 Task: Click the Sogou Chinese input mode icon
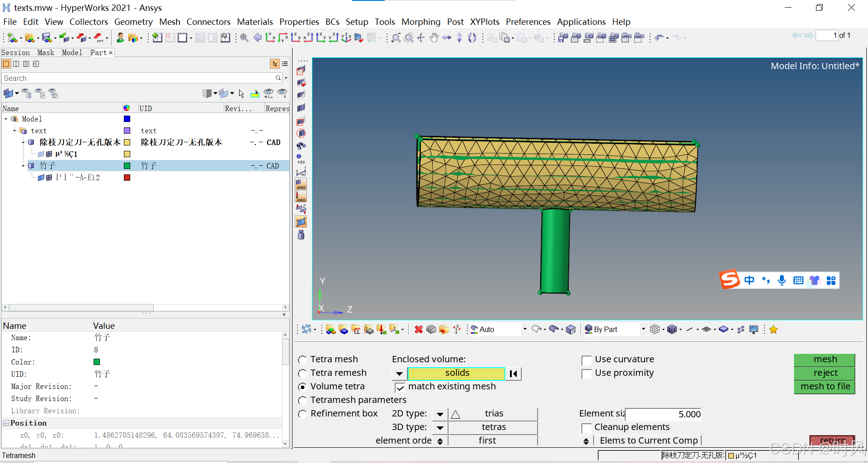click(749, 281)
